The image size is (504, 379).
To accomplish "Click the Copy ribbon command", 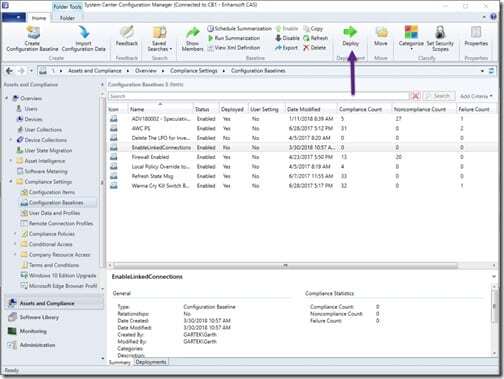I will (x=313, y=29).
